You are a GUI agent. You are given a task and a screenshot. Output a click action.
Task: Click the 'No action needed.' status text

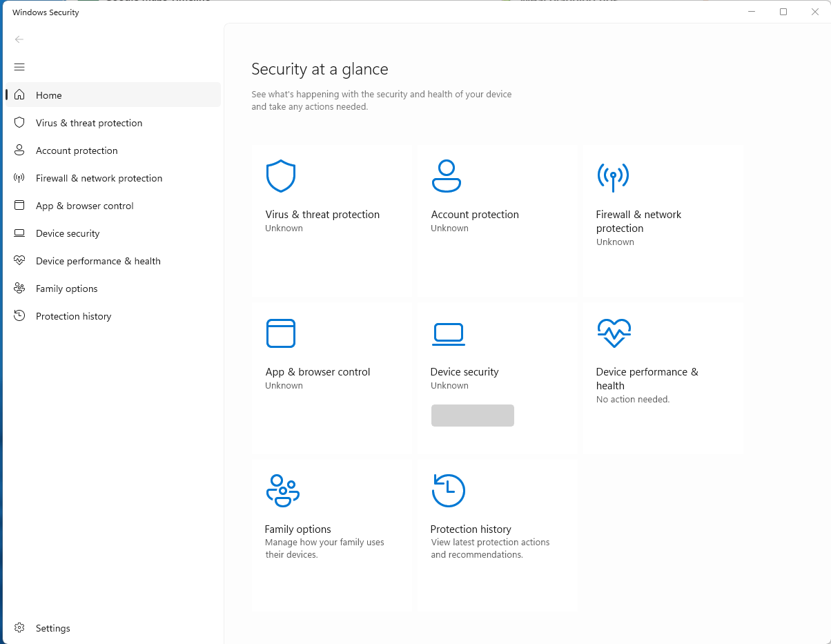coord(633,399)
